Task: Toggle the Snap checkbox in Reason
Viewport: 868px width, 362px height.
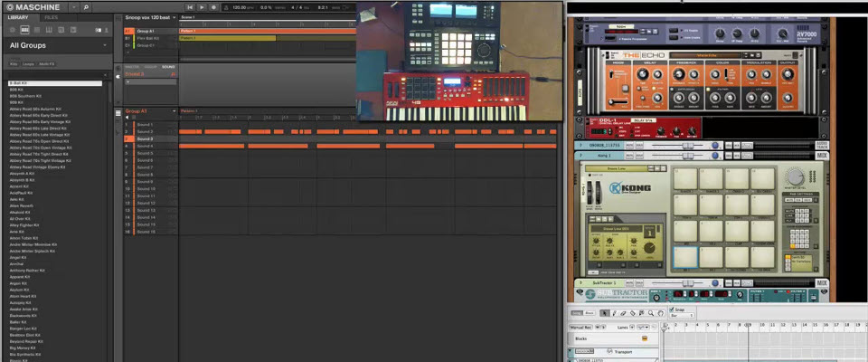Action: click(672, 310)
